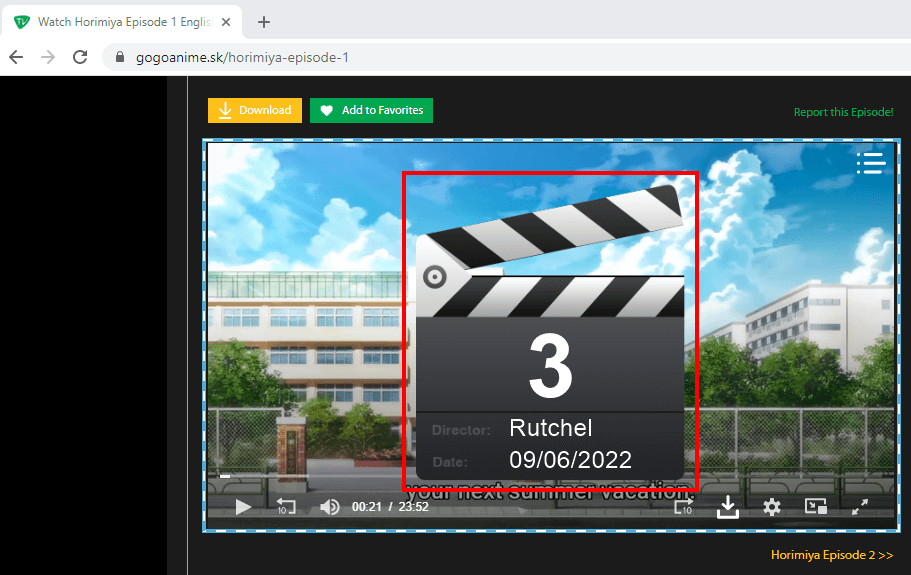Rewind video 10 seconds
The image size is (911, 575).
286,506
